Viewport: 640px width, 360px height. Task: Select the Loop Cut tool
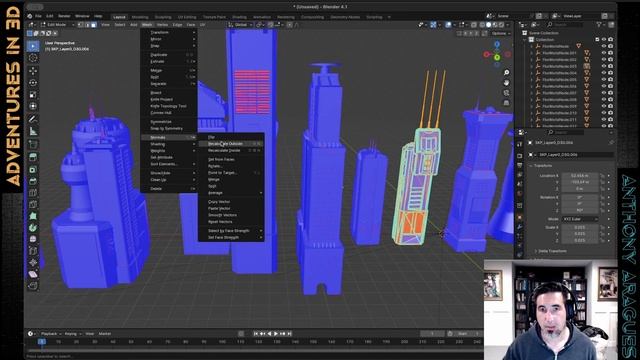pos(33,192)
